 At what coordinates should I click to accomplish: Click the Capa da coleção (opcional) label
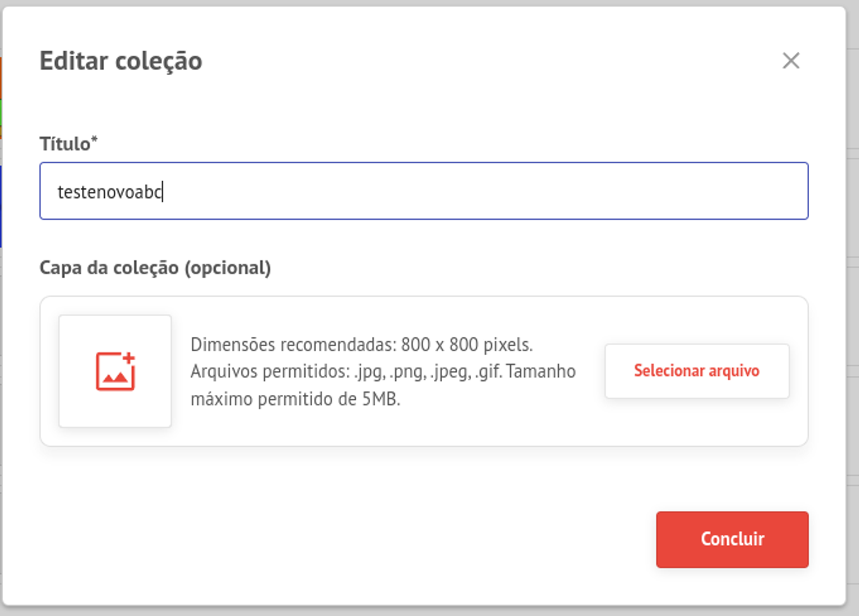pyautogui.click(x=155, y=268)
